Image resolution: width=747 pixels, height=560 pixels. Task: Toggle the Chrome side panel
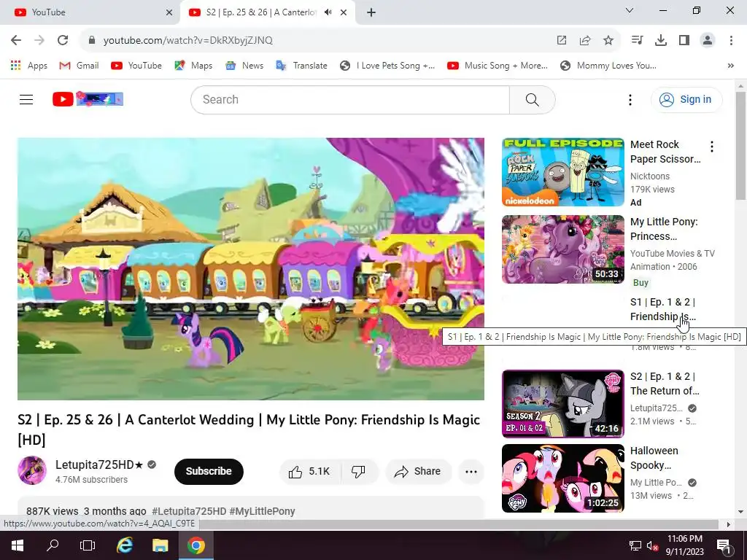click(x=684, y=41)
